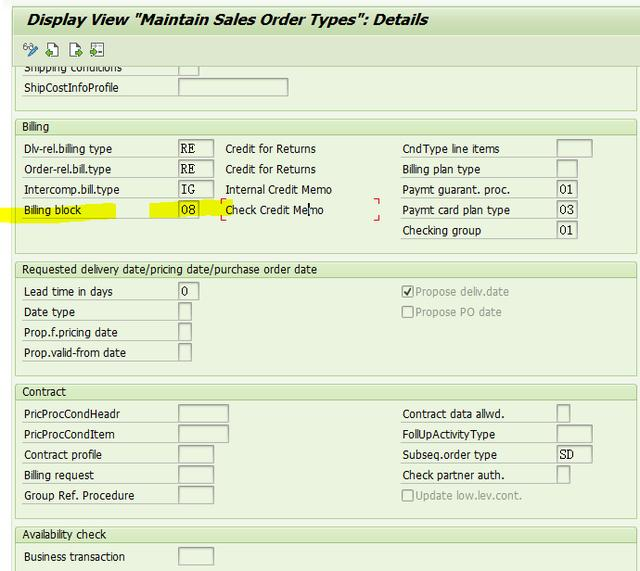
Task: Click the Billing block field 08
Action: tap(189, 209)
